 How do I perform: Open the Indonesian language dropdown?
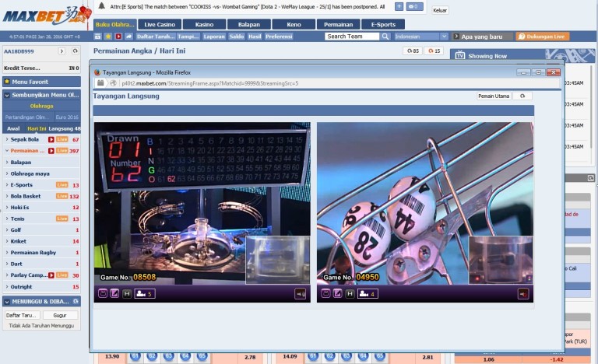coord(421,37)
